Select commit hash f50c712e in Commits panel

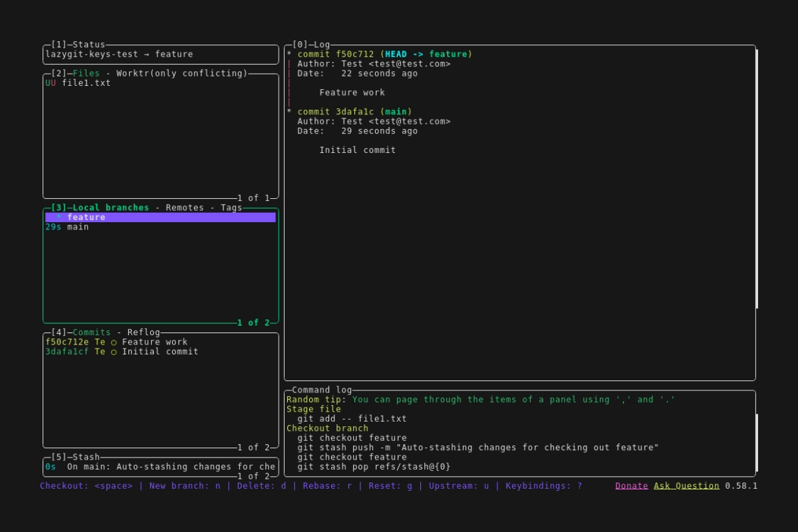point(67,342)
